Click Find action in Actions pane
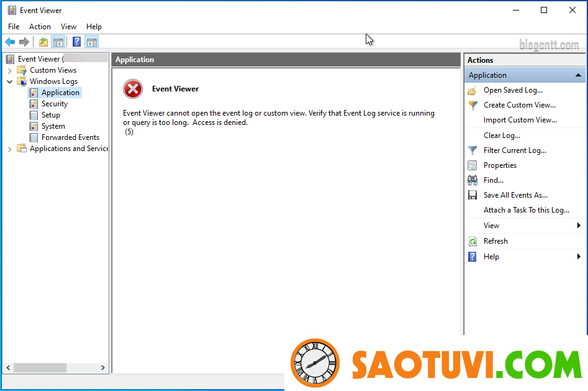Image resolution: width=588 pixels, height=391 pixels. [494, 180]
